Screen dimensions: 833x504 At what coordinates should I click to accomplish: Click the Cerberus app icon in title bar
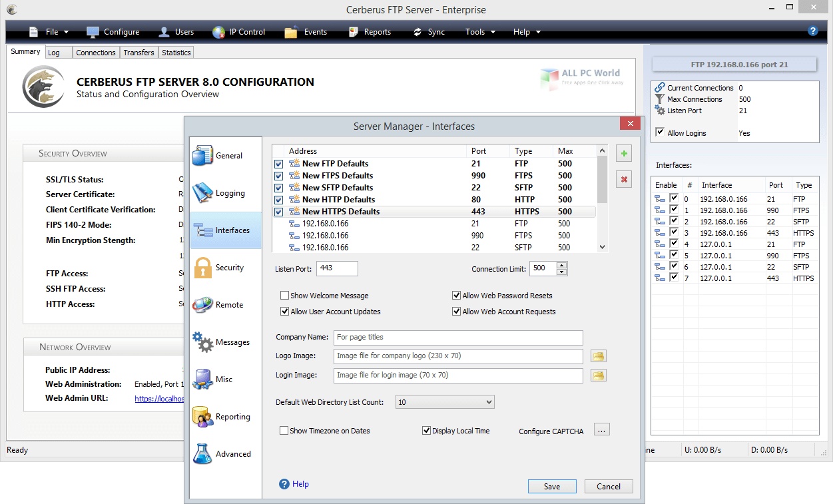point(11,10)
